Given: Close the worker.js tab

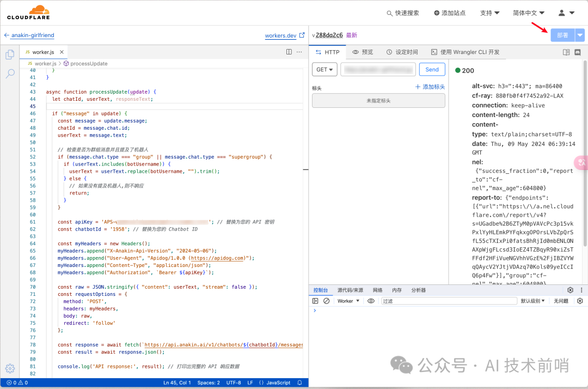Looking at the screenshot, I should tap(62, 52).
